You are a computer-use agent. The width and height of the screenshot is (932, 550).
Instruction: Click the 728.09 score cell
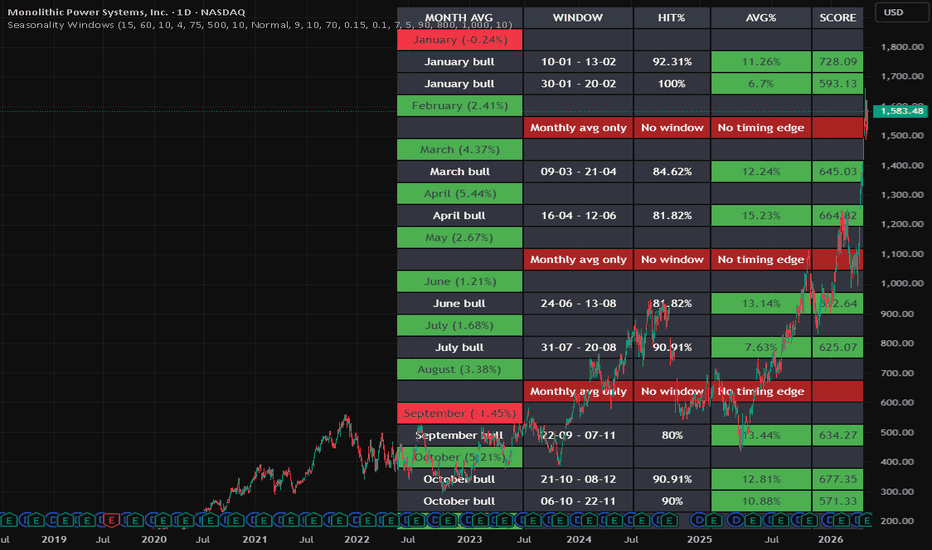pyautogui.click(x=837, y=62)
